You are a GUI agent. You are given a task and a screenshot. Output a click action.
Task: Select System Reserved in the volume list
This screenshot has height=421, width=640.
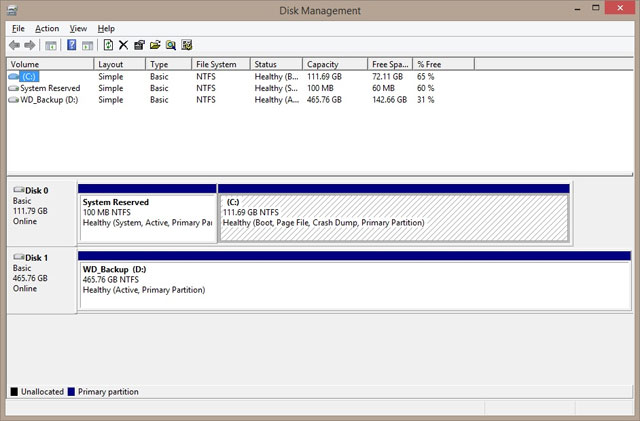coord(49,88)
